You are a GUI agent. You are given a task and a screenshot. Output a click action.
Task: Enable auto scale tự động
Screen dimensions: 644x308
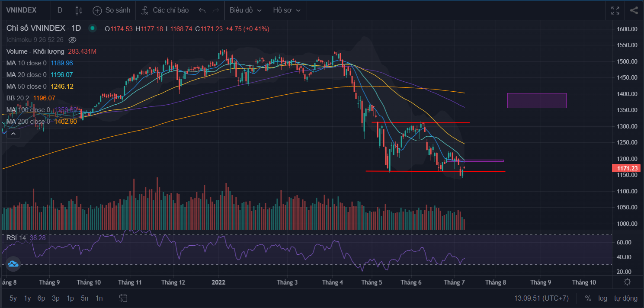coord(626,298)
